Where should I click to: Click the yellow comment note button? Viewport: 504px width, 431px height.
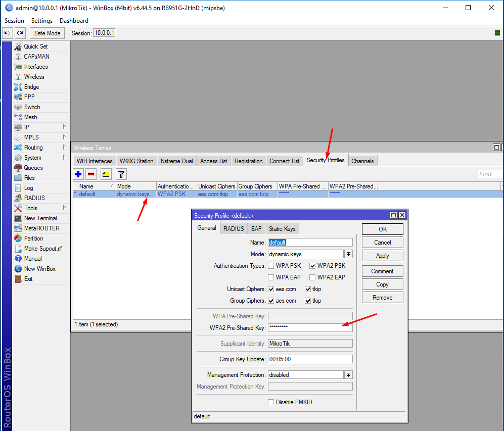coord(106,174)
